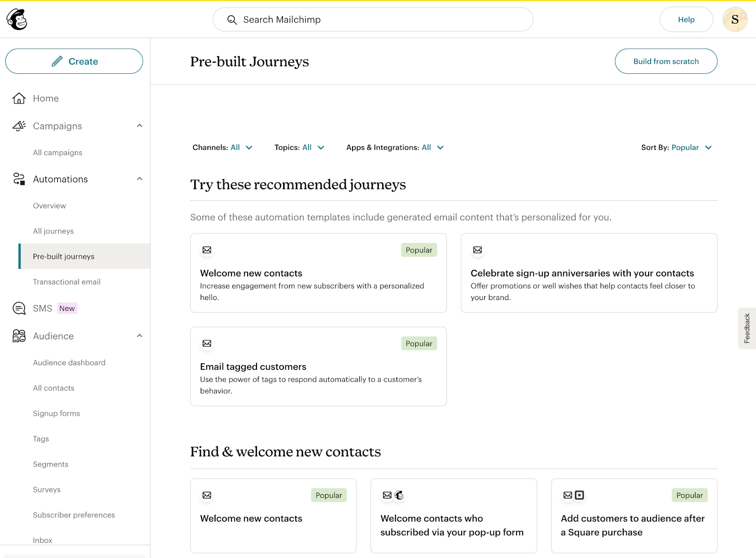Click the Mailchimp monkey logo
Image resolution: width=756 pixels, height=558 pixels.
point(17,19)
